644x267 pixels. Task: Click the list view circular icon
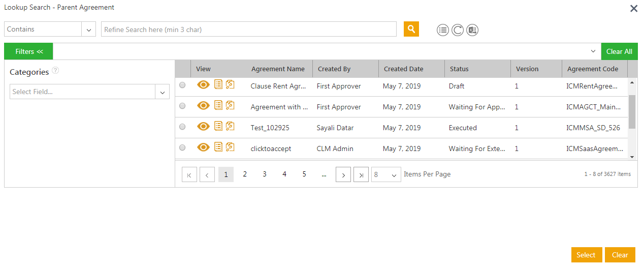coord(443,30)
